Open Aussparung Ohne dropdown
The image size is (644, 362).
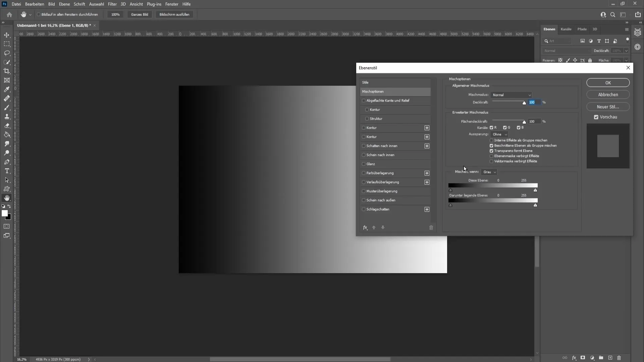pos(499,134)
